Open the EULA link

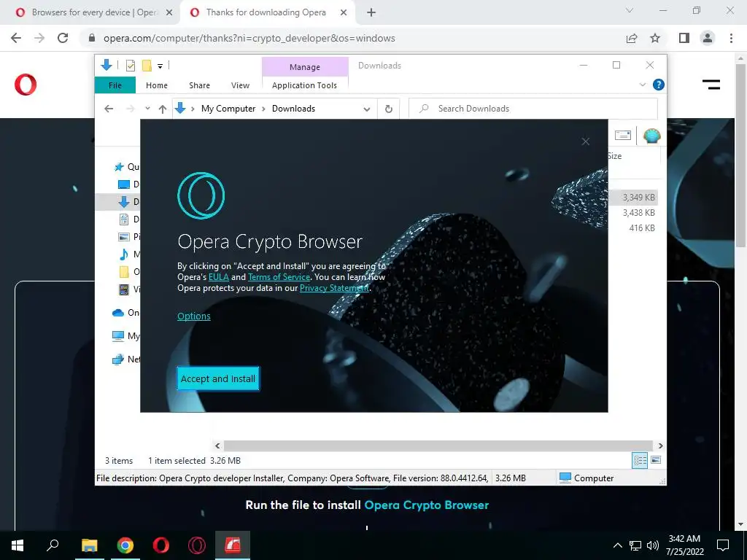tap(219, 277)
